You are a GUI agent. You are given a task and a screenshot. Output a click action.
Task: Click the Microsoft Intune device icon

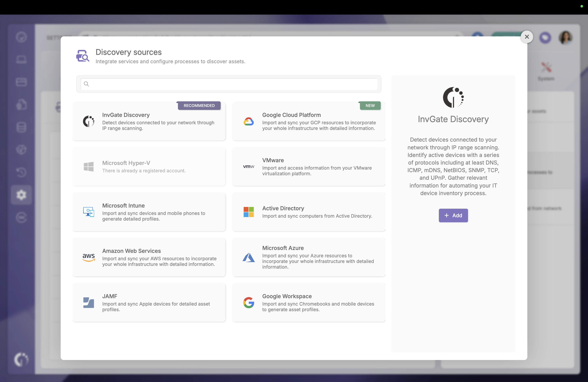pyautogui.click(x=88, y=212)
